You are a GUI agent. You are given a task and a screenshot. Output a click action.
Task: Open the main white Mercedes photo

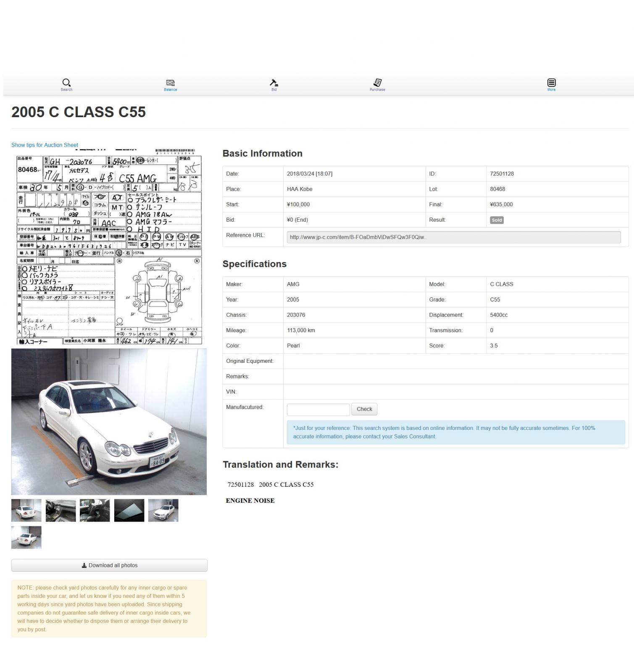point(109,421)
